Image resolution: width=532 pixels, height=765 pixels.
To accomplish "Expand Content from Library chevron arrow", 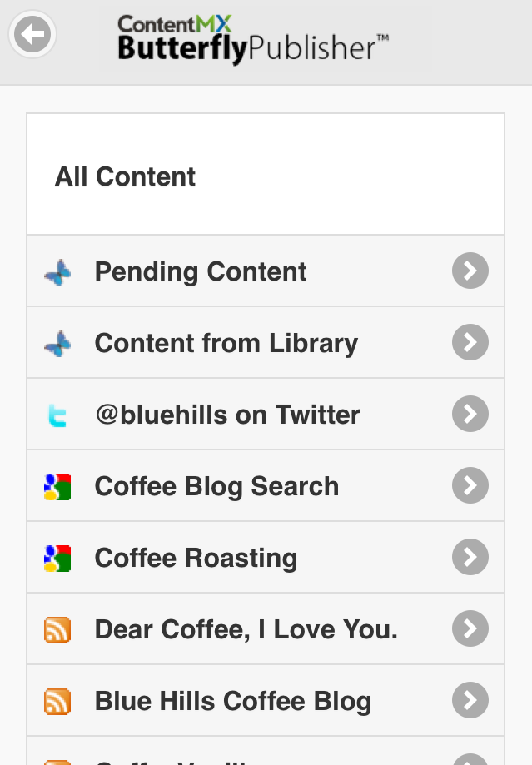I will [470, 343].
